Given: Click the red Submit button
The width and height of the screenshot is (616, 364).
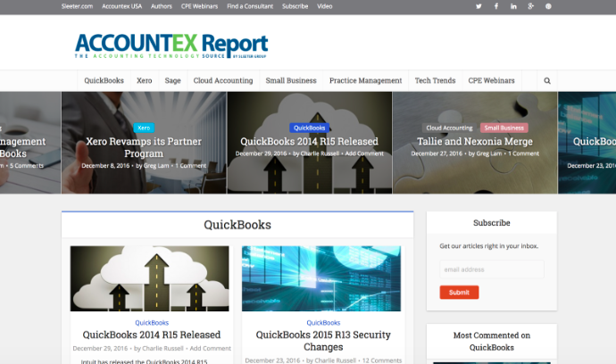Looking at the screenshot, I should [x=459, y=292].
